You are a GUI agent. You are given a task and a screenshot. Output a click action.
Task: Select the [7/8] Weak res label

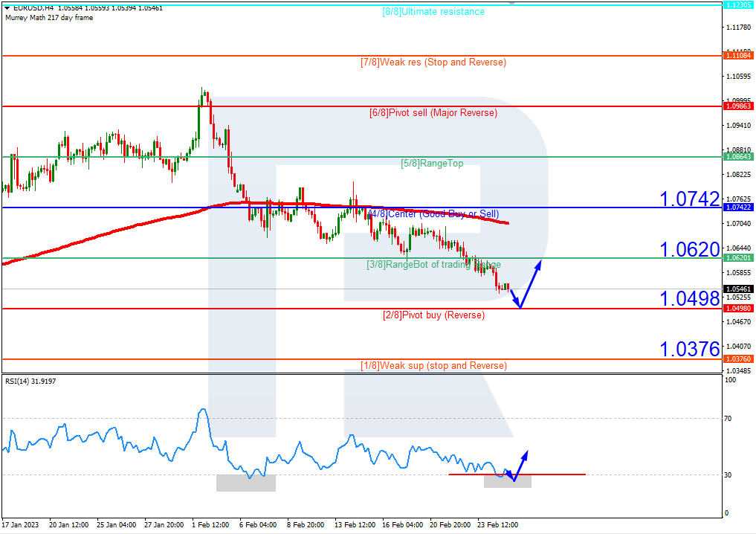click(433, 62)
